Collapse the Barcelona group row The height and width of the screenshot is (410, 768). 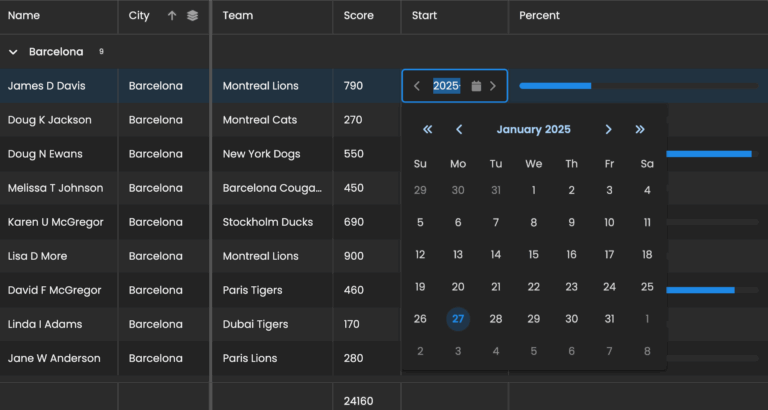pos(13,52)
